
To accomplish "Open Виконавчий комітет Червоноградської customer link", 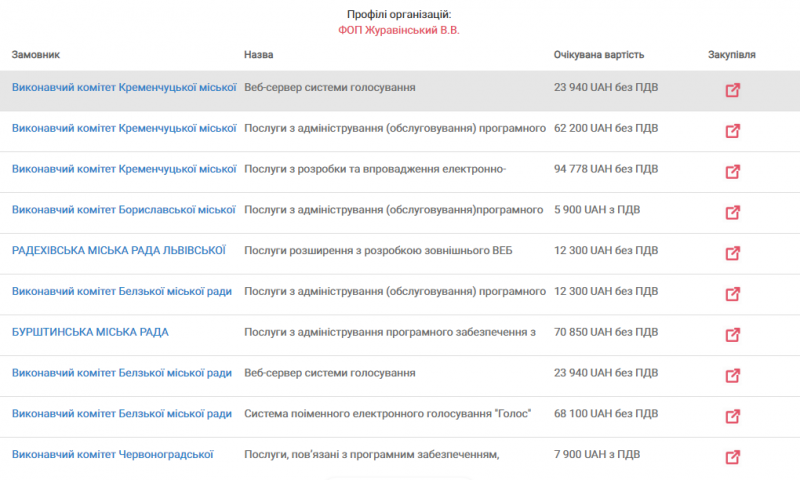I will (x=112, y=454).
